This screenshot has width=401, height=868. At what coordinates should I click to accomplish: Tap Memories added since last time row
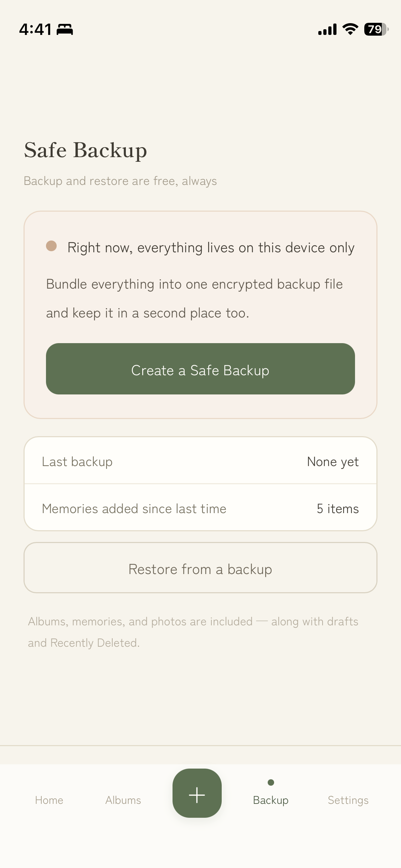point(200,508)
